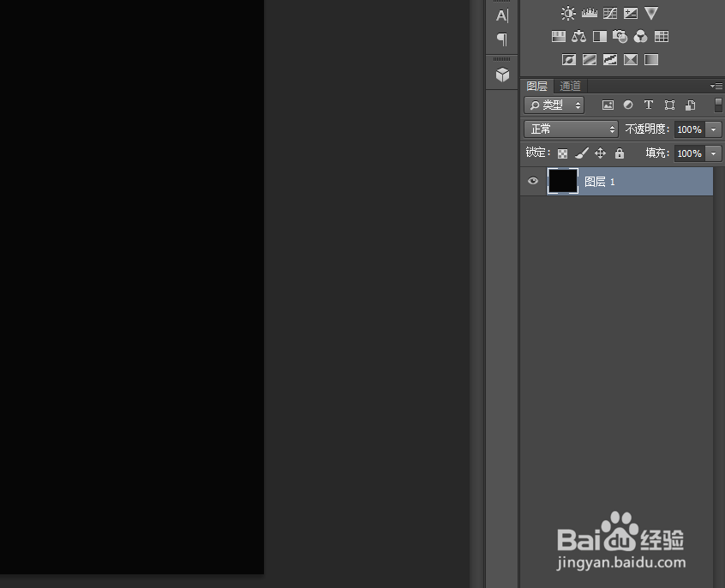
Task: Open the 类型 filter dropdown
Action: pyautogui.click(x=554, y=105)
